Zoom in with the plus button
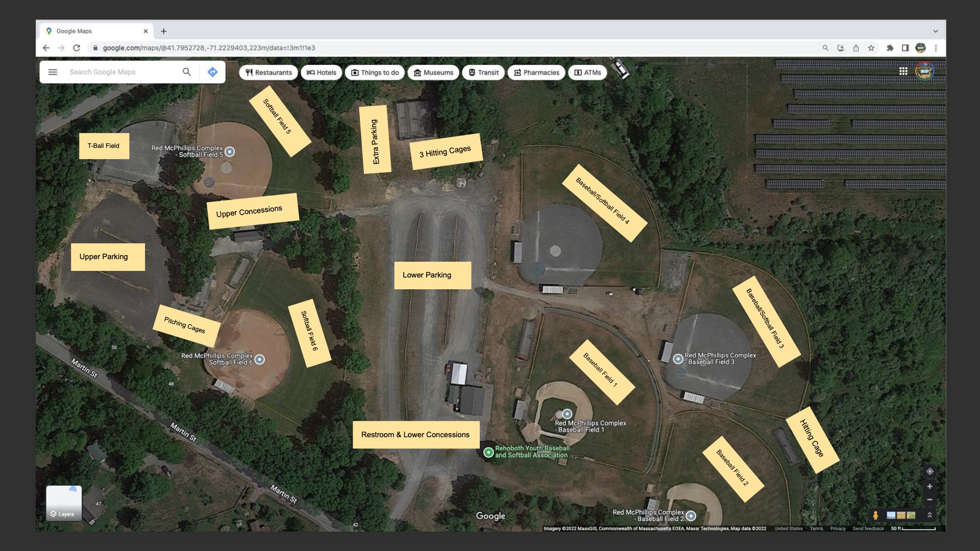980x551 pixels. point(929,487)
